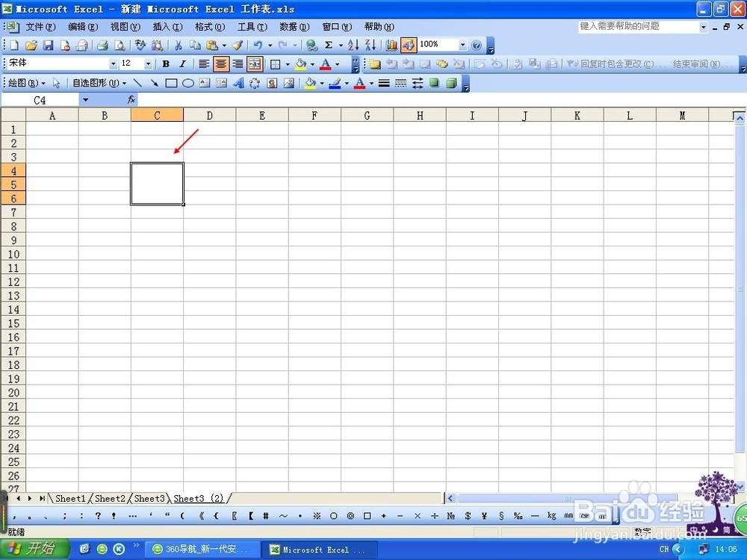
Task: Launch the Chart Wizard
Action: [391, 46]
